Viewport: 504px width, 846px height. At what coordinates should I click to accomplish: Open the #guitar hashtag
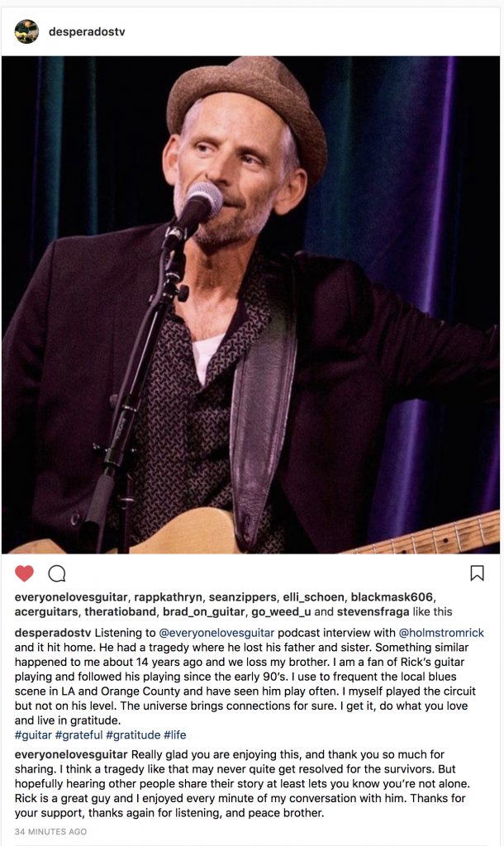(33, 734)
